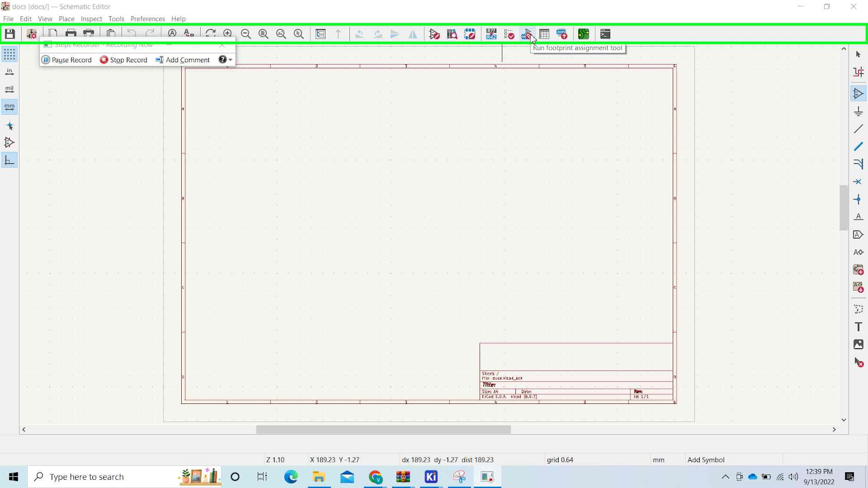Select the Add Text tool
Viewport: 868px width, 488px height.
point(858,327)
